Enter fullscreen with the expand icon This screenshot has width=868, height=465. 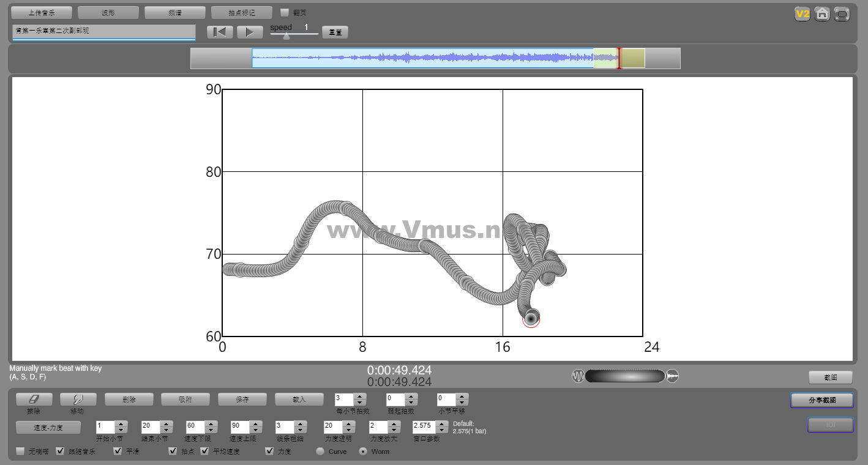[842, 13]
